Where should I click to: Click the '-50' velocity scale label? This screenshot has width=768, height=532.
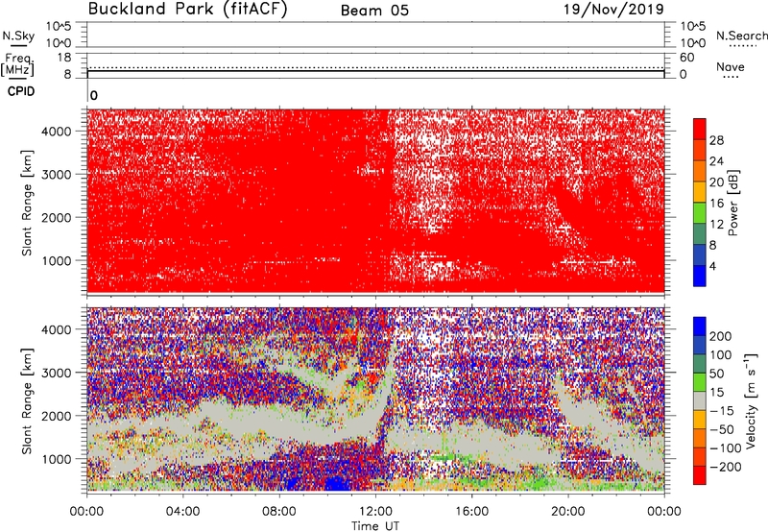[x=722, y=429]
